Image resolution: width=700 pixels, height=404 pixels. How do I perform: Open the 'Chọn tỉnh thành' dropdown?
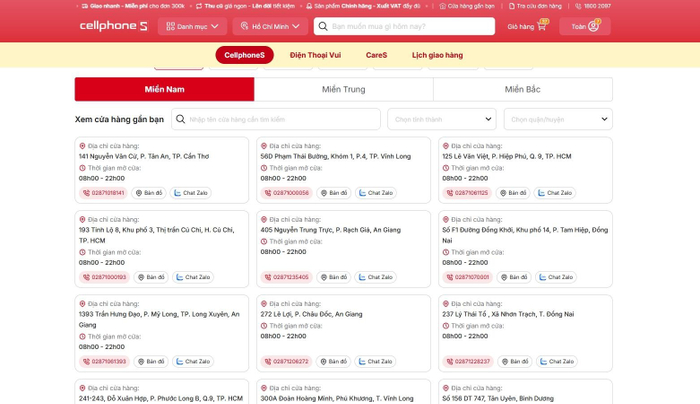[442, 119]
